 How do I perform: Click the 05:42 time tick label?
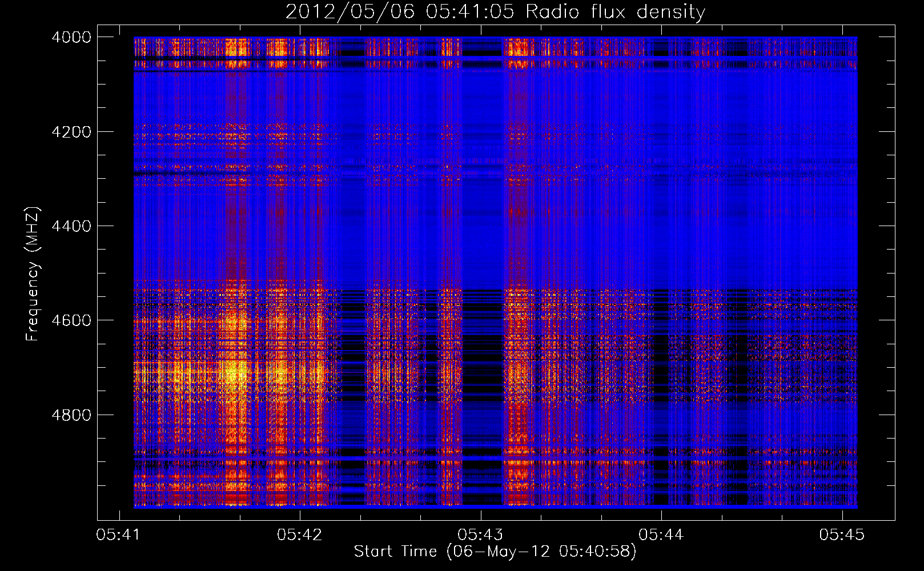coord(300,534)
